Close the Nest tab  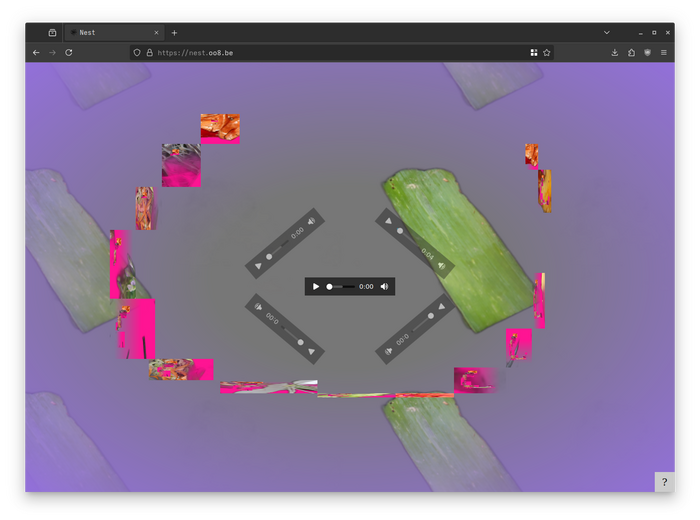coord(156,33)
